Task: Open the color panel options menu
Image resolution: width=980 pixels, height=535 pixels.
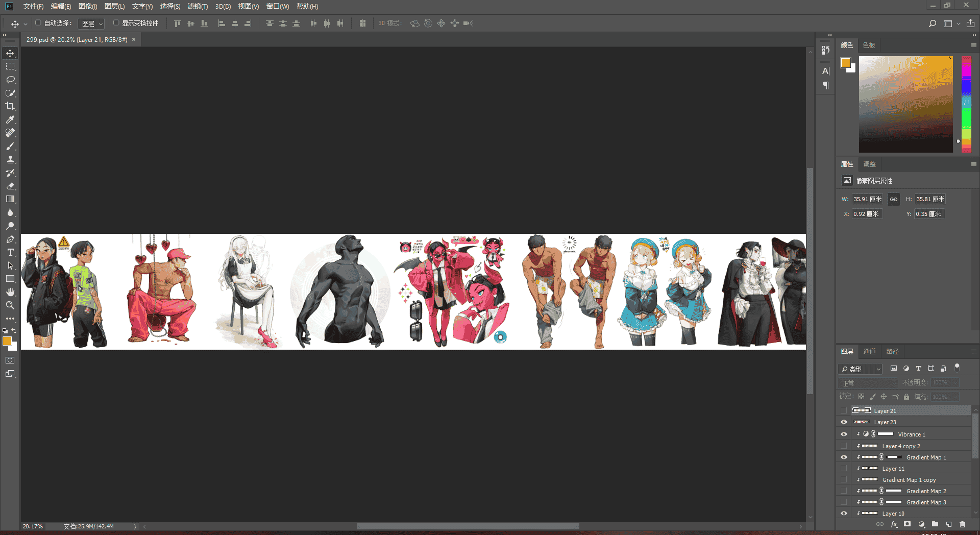Action: tap(973, 45)
